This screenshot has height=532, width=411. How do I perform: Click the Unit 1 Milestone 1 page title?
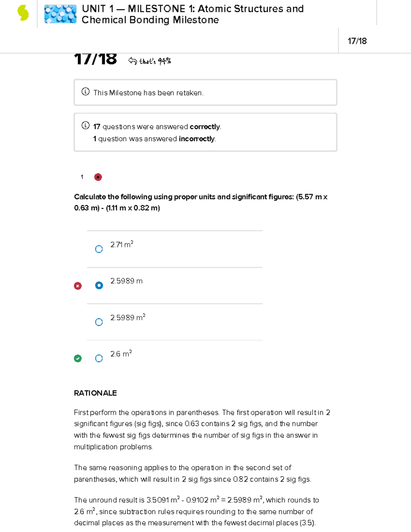[x=192, y=14]
